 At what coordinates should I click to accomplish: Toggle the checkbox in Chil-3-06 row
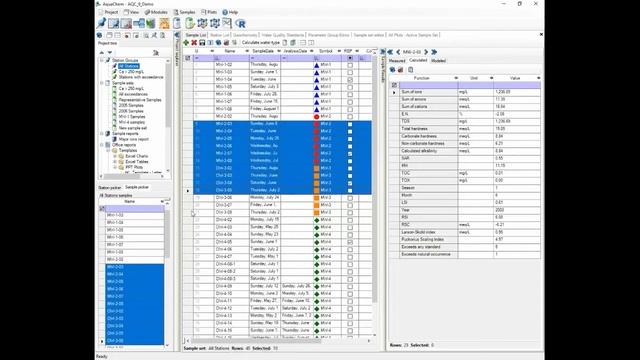[350, 198]
